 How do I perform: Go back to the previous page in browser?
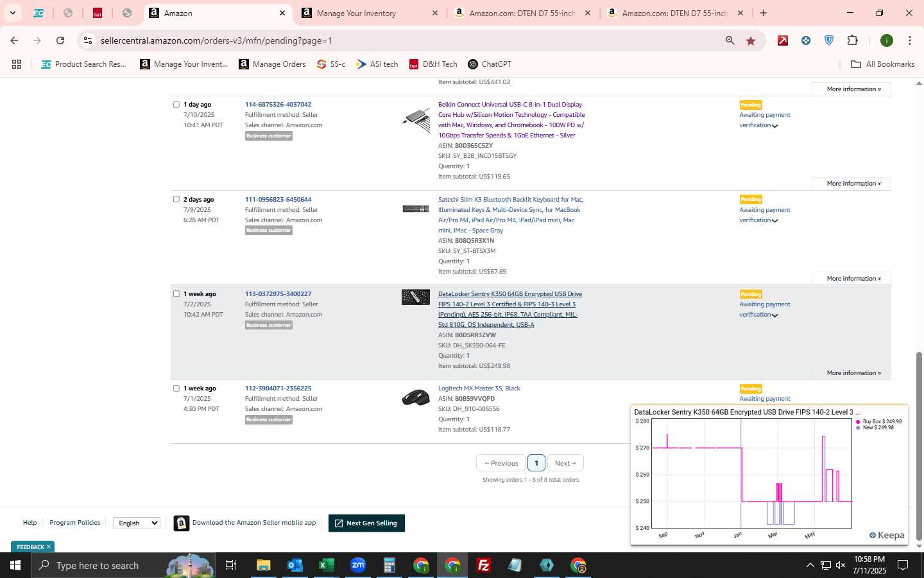click(x=14, y=40)
